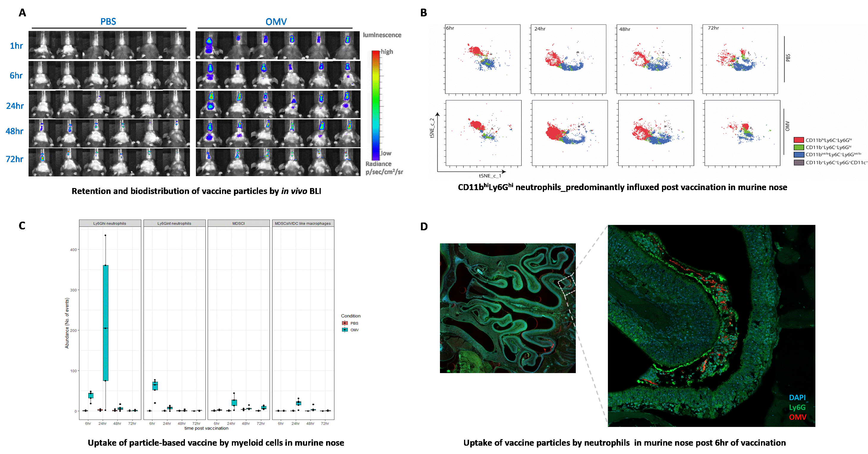The width and height of the screenshot is (868, 454).
Task: Click the tSNE_c_1 horizontal axis arrow
Action: (x=472, y=172)
